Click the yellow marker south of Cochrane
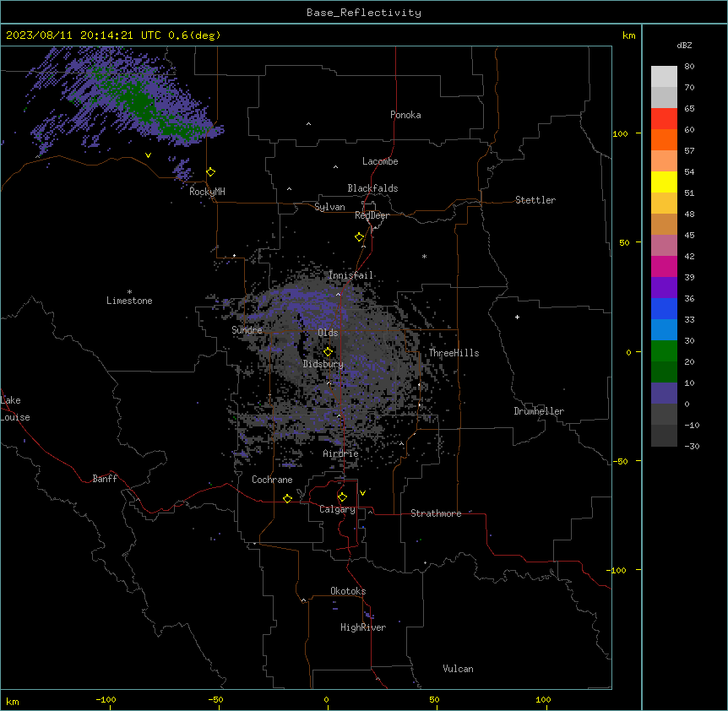Viewport: 728px width, 711px height. click(x=287, y=498)
